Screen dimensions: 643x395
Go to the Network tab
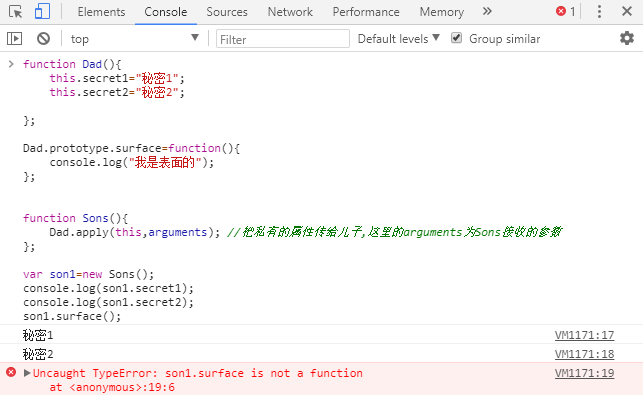pos(290,12)
